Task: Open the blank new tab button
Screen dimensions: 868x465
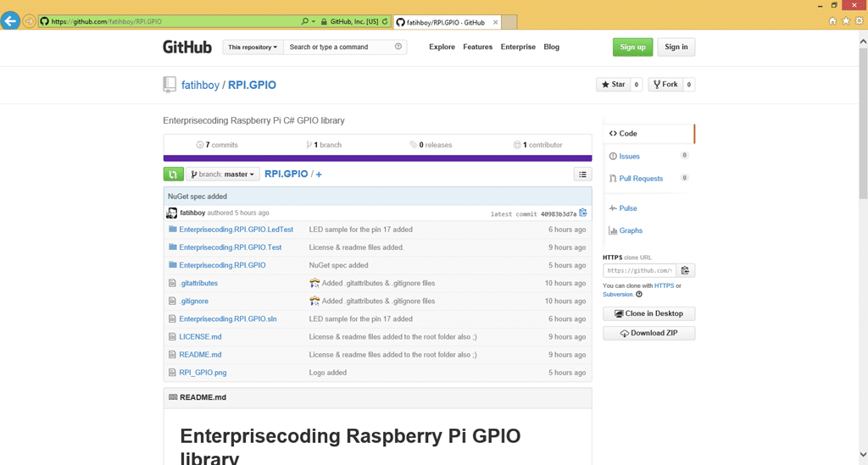Action: pos(509,22)
